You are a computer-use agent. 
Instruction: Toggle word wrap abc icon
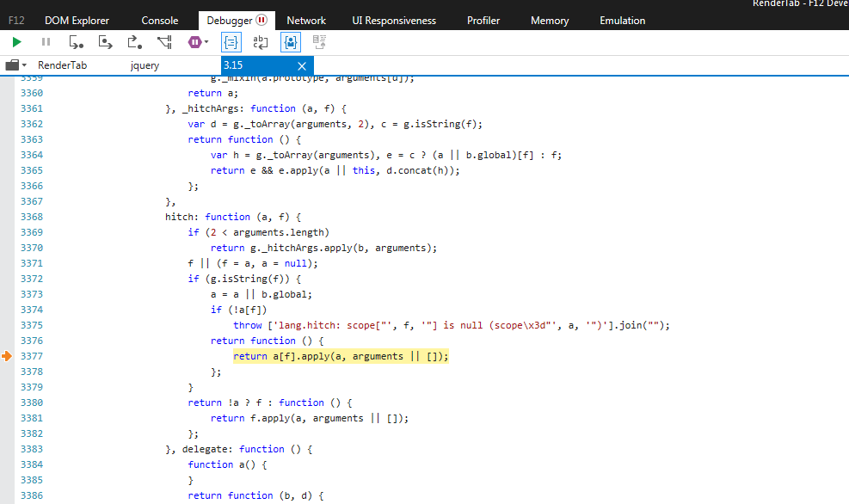(x=261, y=42)
